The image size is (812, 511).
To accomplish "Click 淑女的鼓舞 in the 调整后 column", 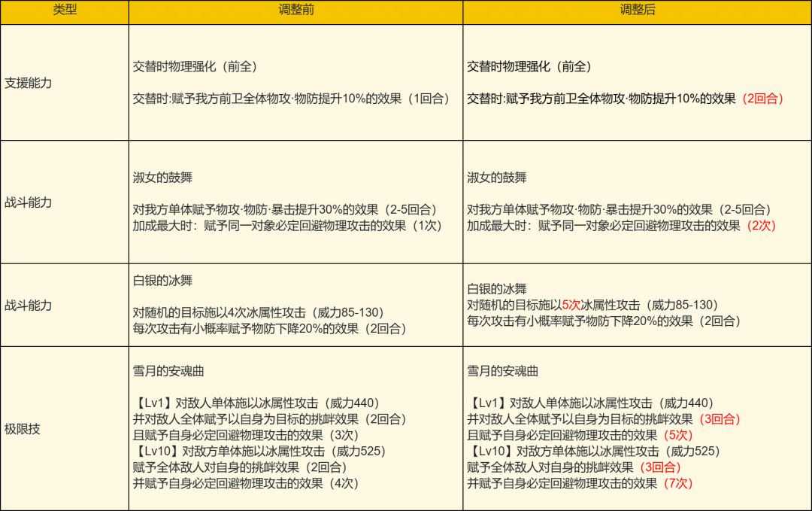I will click(497, 178).
